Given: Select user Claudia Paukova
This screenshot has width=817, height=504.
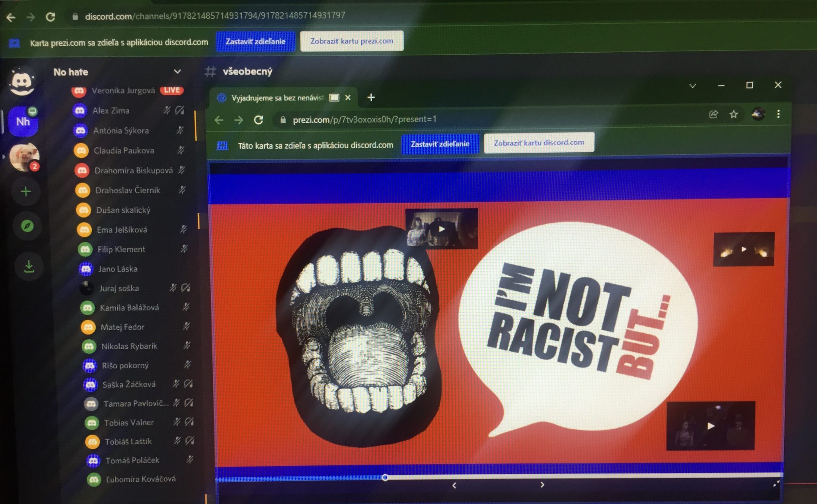Looking at the screenshot, I should click(124, 150).
